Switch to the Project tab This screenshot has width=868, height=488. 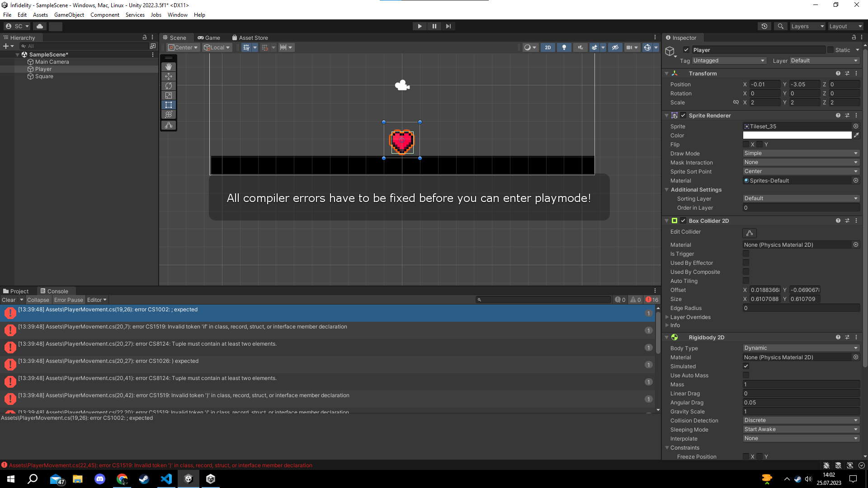[15, 291]
